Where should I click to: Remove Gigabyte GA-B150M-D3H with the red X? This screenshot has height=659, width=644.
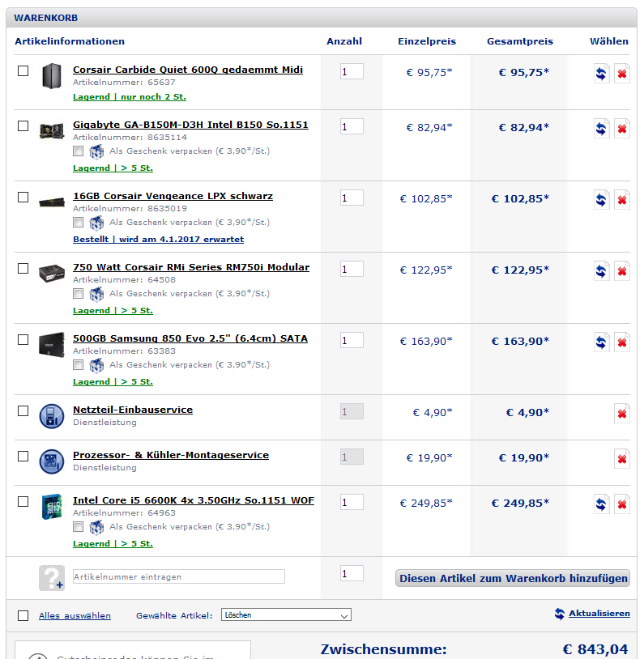click(622, 129)
